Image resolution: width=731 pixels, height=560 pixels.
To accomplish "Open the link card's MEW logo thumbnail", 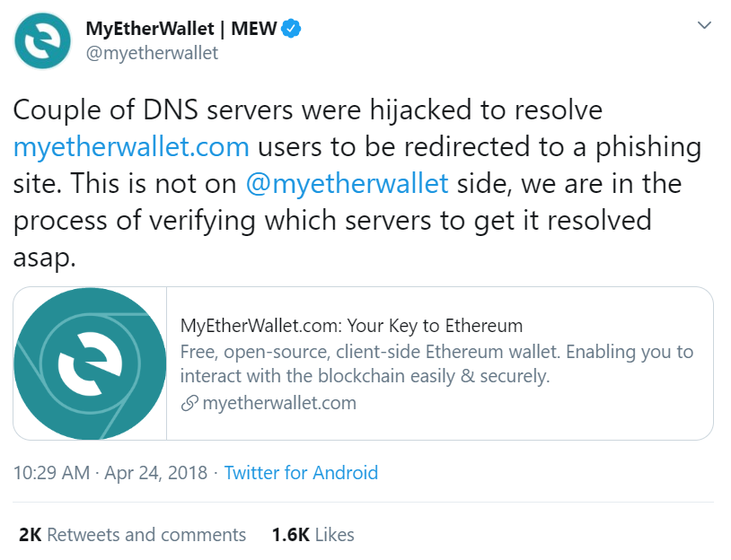I will 90,363.
